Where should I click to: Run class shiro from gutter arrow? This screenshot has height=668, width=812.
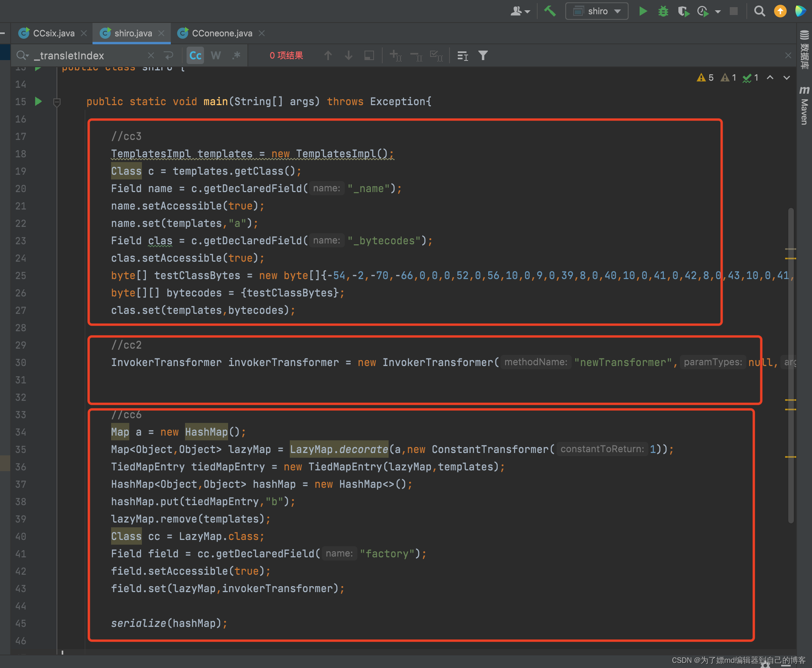pyautogui.click(x=38, y=68)
